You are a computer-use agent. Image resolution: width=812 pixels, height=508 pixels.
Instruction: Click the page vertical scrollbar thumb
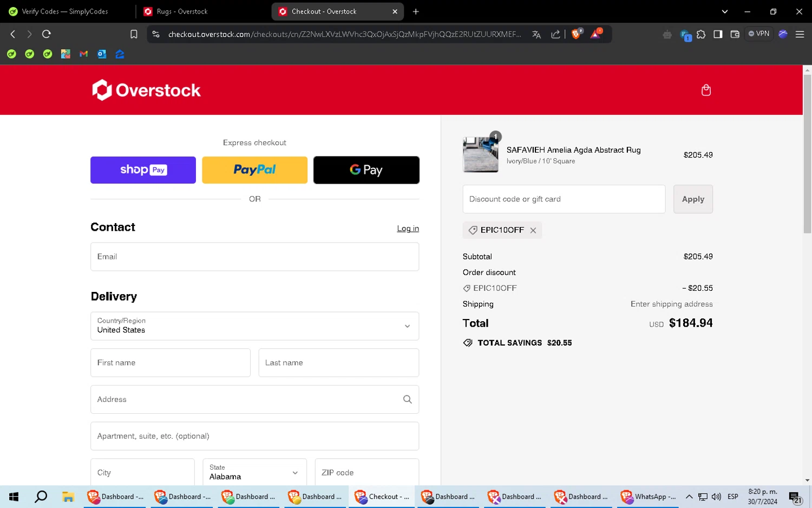click(807, 154)
